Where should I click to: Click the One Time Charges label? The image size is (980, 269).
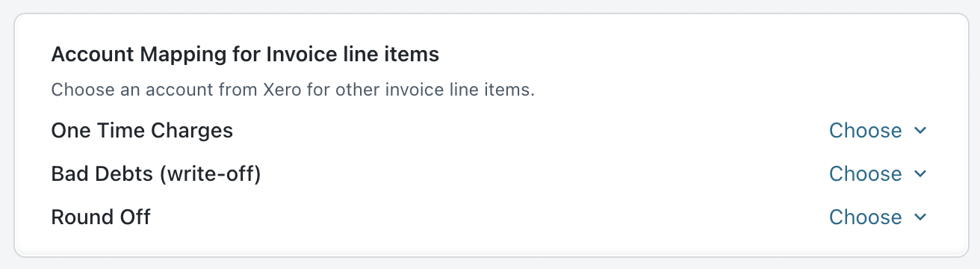tap(142, 131)
